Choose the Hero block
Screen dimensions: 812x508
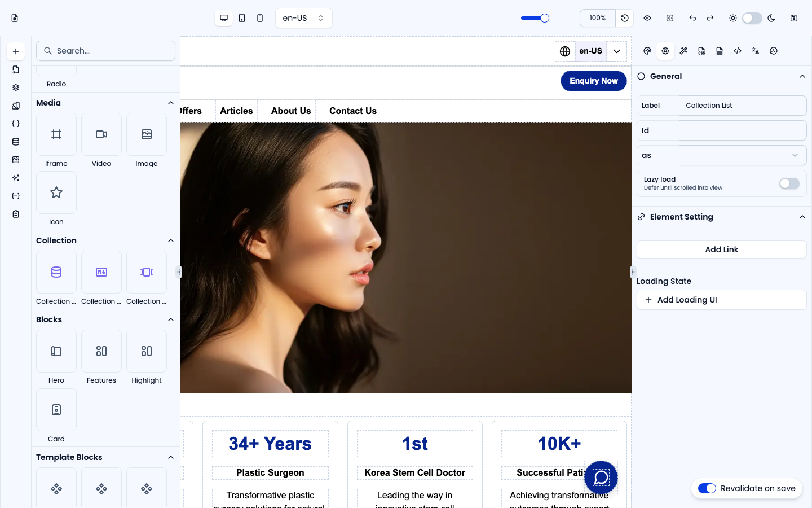[56, 351]
